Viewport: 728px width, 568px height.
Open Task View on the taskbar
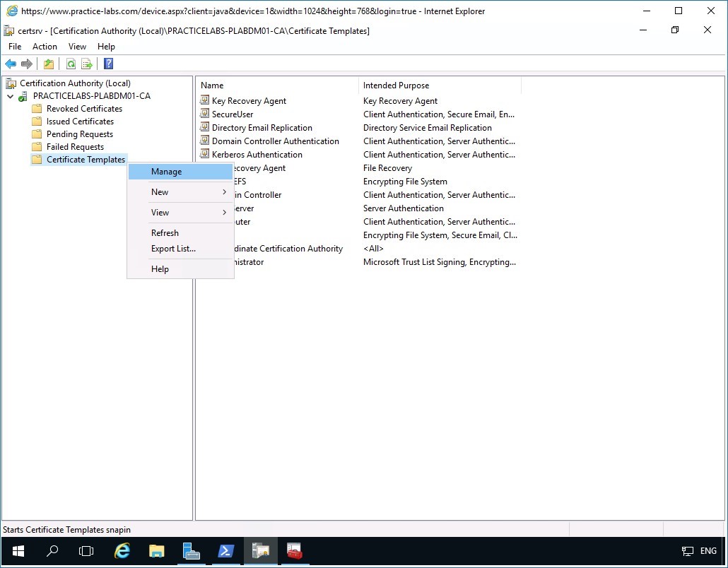[x=86, y=551]
